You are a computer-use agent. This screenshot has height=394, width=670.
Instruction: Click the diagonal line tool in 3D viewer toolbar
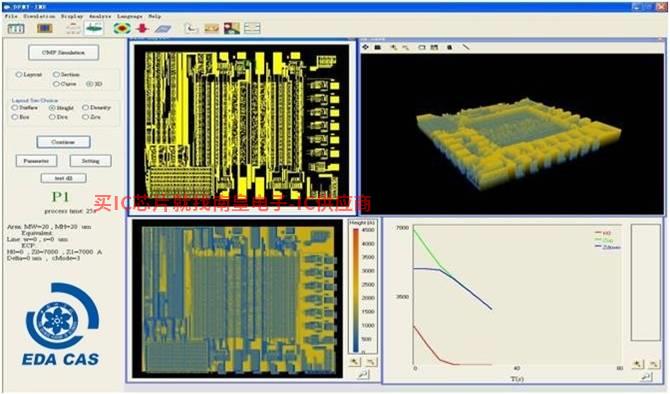[466, 47]
